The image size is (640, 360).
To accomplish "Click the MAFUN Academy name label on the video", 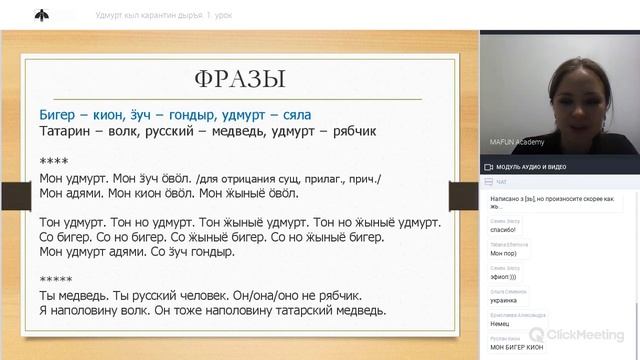I will coord(517,142).
